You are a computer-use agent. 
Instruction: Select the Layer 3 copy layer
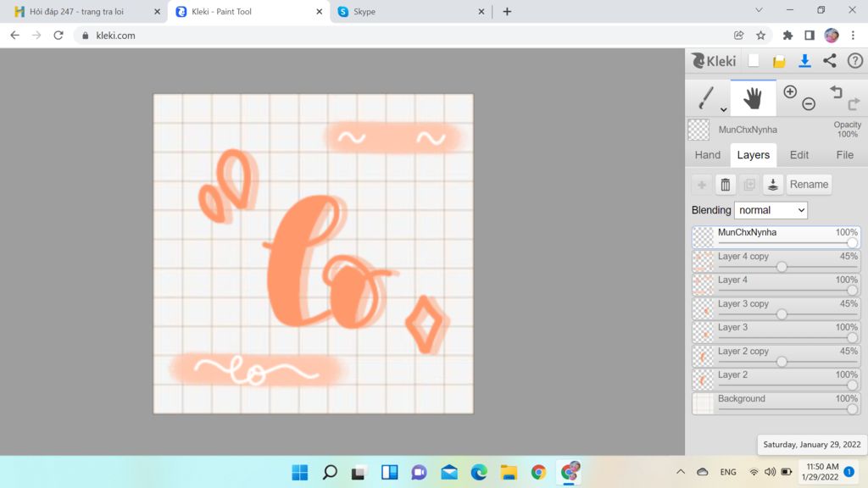tap(776, 308)
